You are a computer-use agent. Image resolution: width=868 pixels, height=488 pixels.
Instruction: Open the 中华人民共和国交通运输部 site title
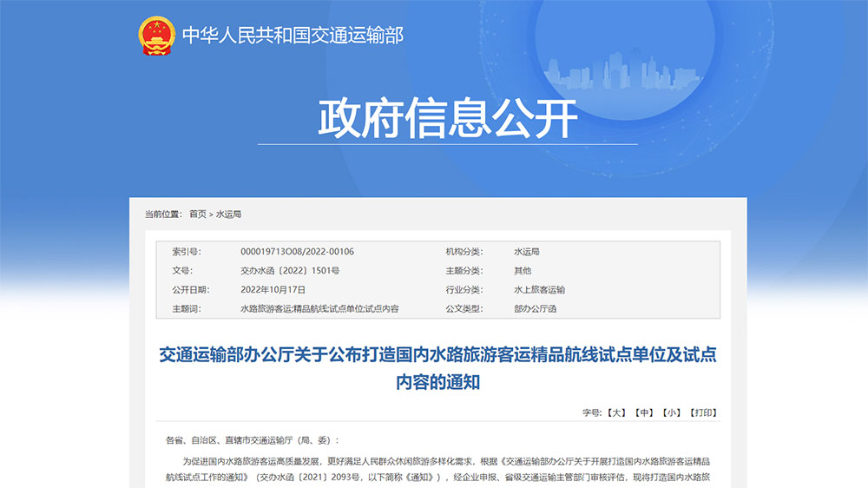(293, 36)
